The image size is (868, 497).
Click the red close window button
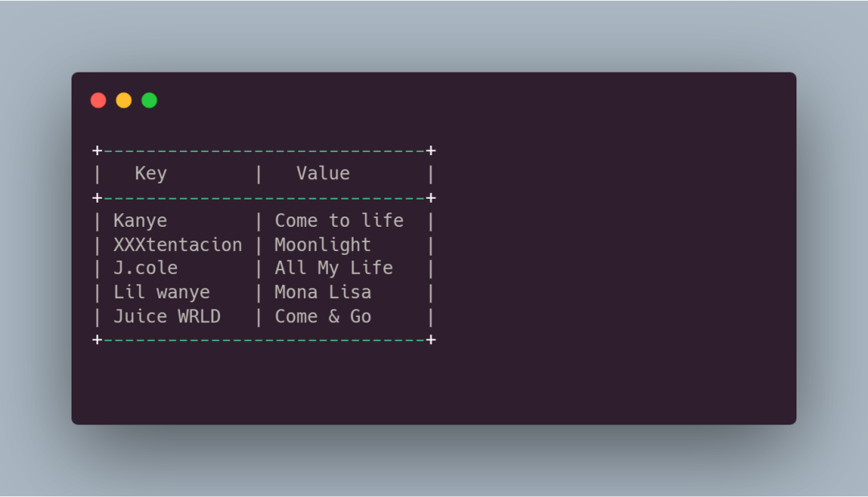pos(99,101)
